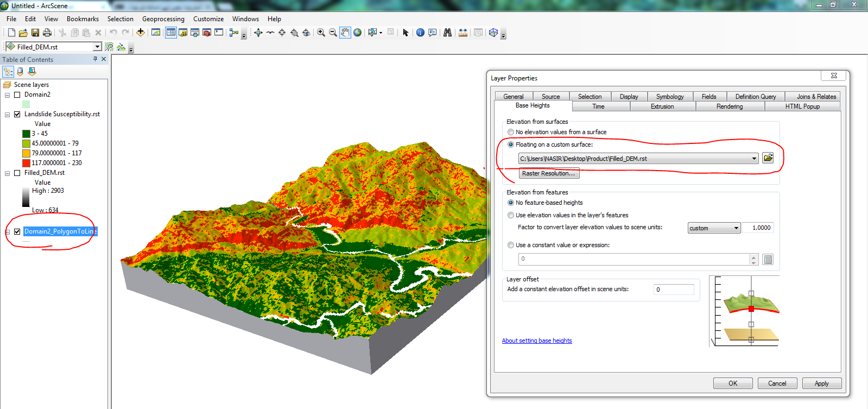Open the 'custom' conversion factor dropdown
The width and height of the screenshot is (868, 409).
[736, 228]
